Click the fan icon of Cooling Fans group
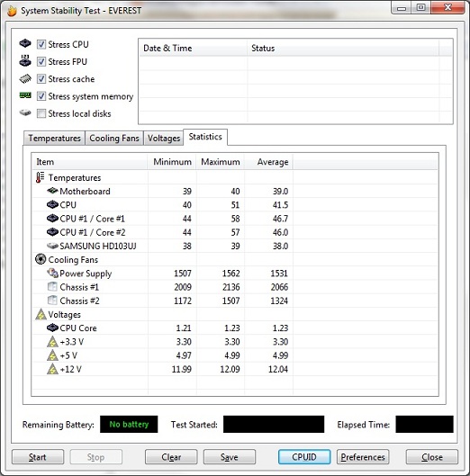The width and height of the screenshot is (470, 476). [41, 259]
